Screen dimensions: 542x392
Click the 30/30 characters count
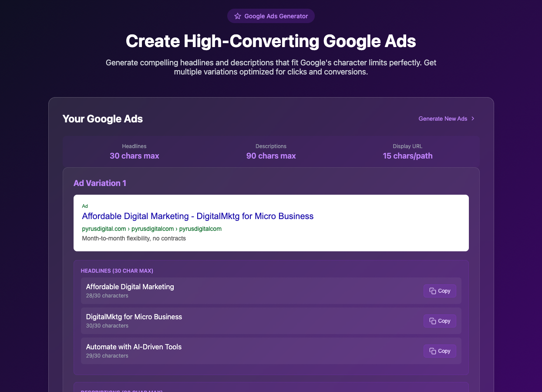click(x=107, y=326)
